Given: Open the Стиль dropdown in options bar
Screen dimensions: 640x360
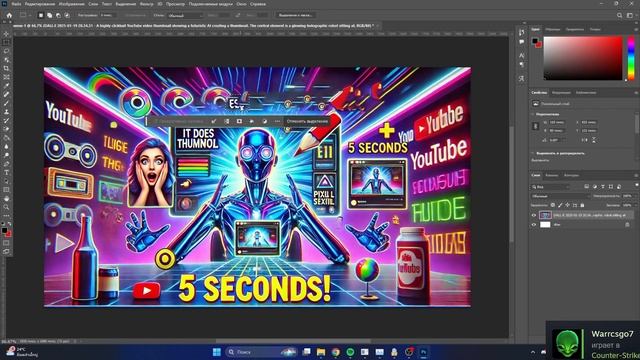Looking at the screenshot, I should tap(185, 15).
